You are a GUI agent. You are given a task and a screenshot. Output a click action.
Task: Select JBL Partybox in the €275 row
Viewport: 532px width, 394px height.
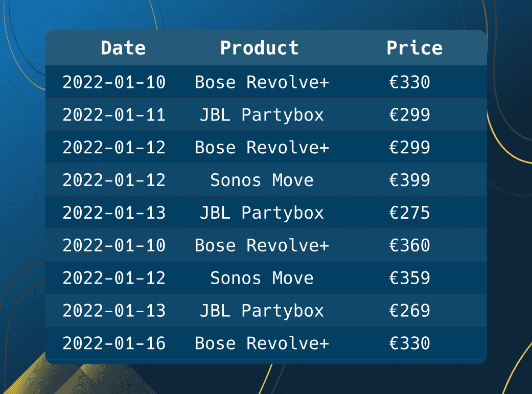[x=262, y=213]
